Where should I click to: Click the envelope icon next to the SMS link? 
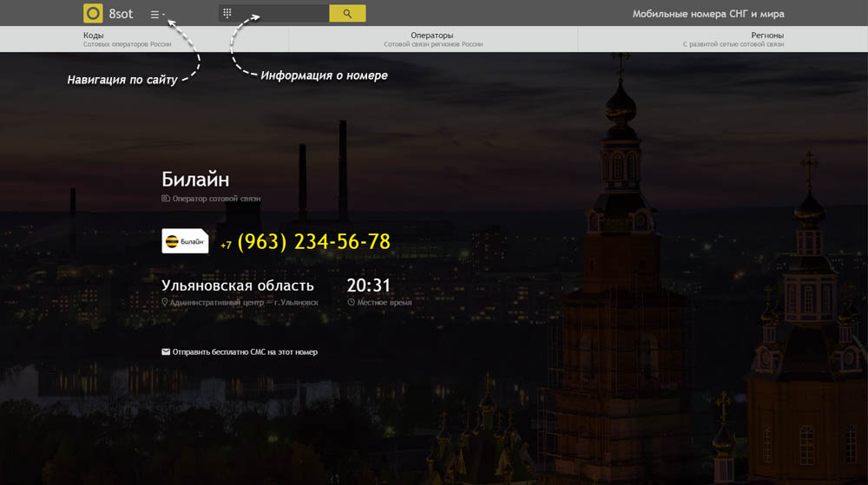pos(166,351)
